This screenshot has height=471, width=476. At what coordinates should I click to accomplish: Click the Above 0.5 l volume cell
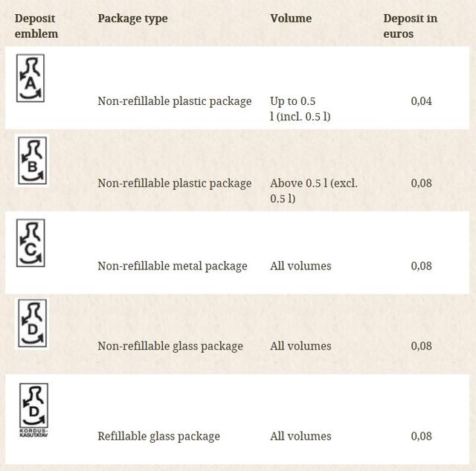pyautogui.click(x=313, y=190)
